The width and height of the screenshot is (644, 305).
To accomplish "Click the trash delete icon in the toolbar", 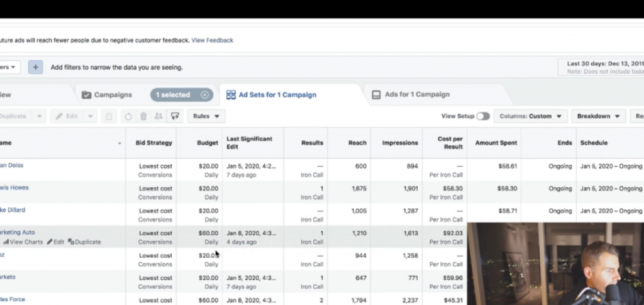I will pos(143,116).
